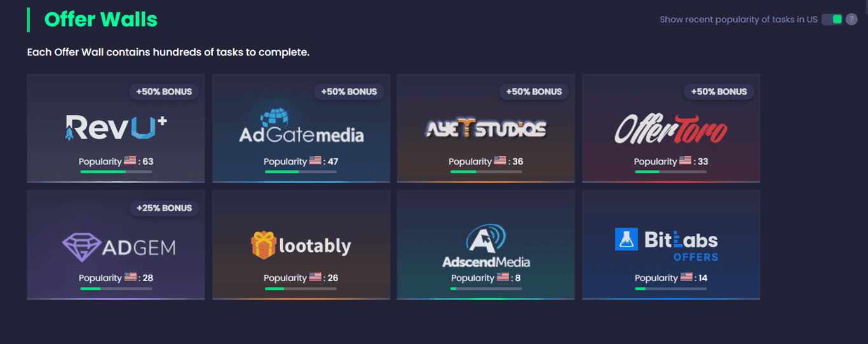Click the +50% BONUS badge on AyeT Studios

[x=534, y=92]
